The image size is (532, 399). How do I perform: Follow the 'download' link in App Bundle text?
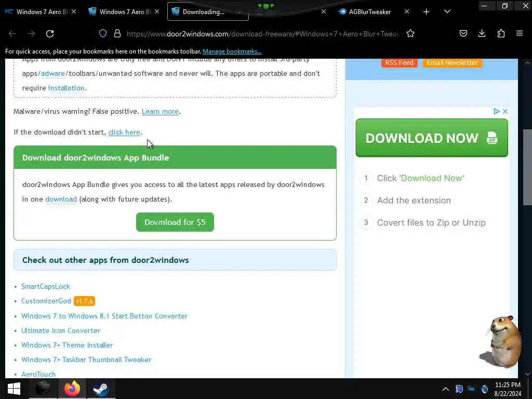[x=61, y=199]
